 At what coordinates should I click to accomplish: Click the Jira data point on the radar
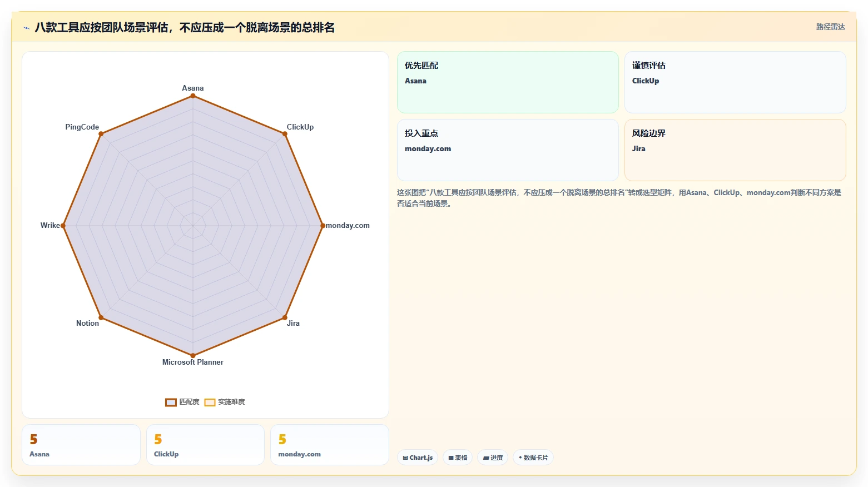285,317
